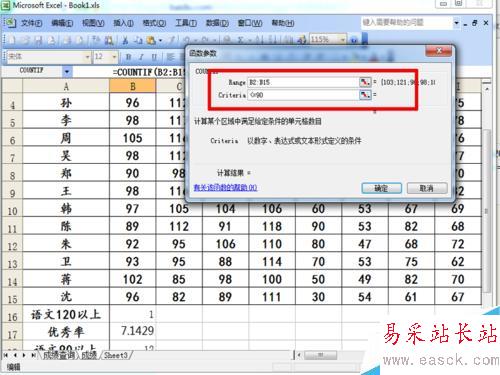Screen dimensions: 500x375
Task: Click the horizontal scrollbar thumb
Action: [x=320, y=355]
